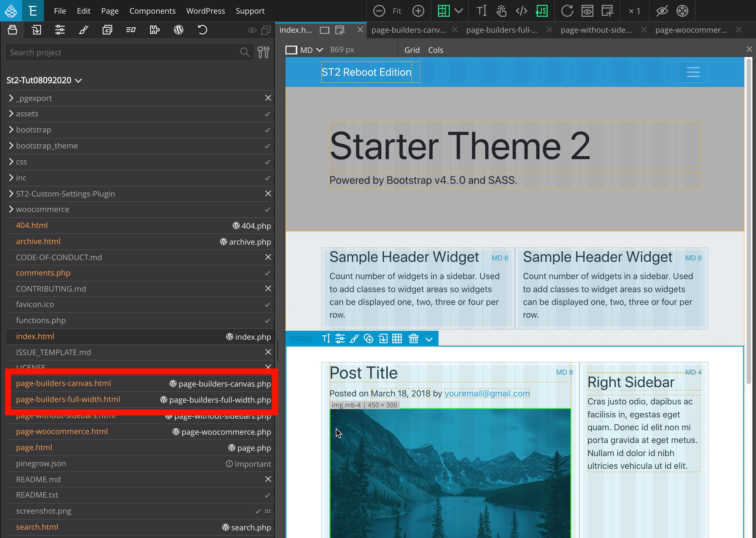Expand the assets folder
Image resolution: width=756 pixels, height=538 pixels.
11,114
